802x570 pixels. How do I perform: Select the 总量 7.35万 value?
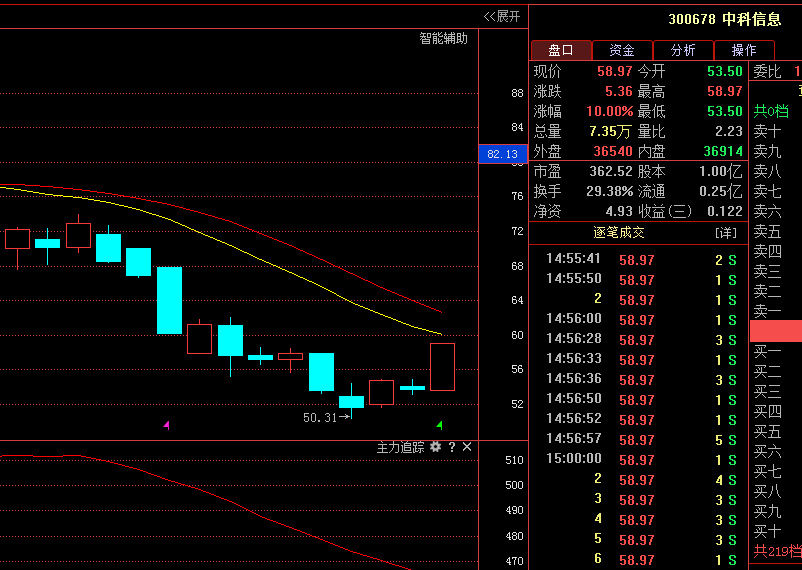[610, 131]
